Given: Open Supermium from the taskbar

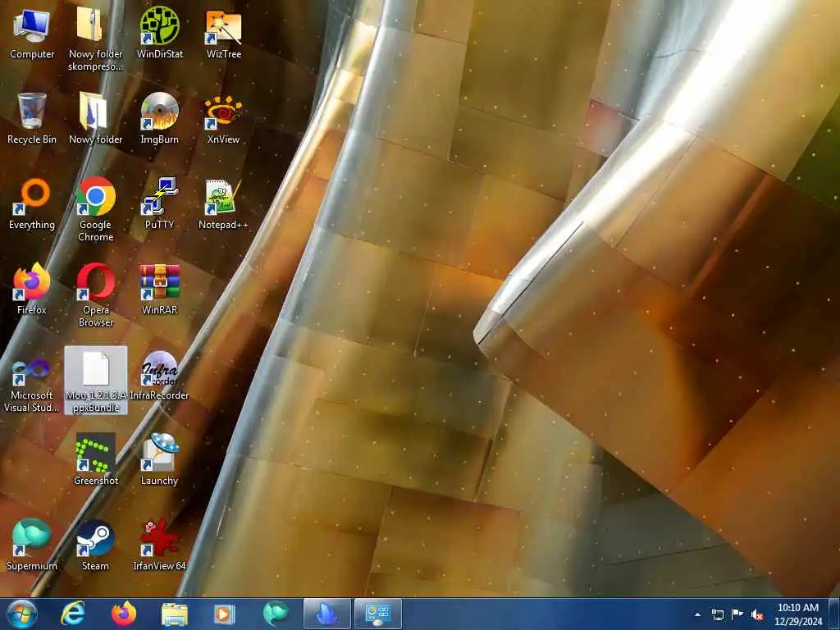Looking at the screenshot, I should [x=276, y=614].
